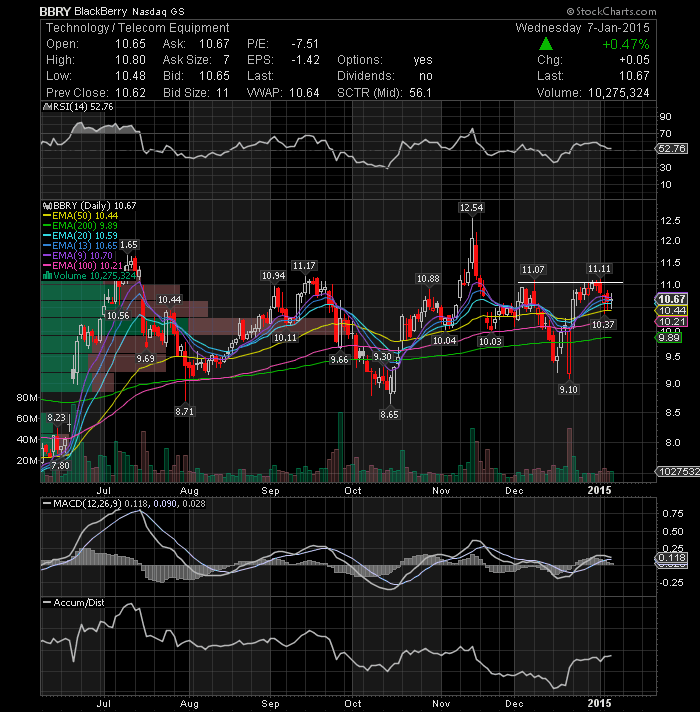
Task: Click the 80M volume scale label
Action: pyautogui.click(x=27, y=398)
